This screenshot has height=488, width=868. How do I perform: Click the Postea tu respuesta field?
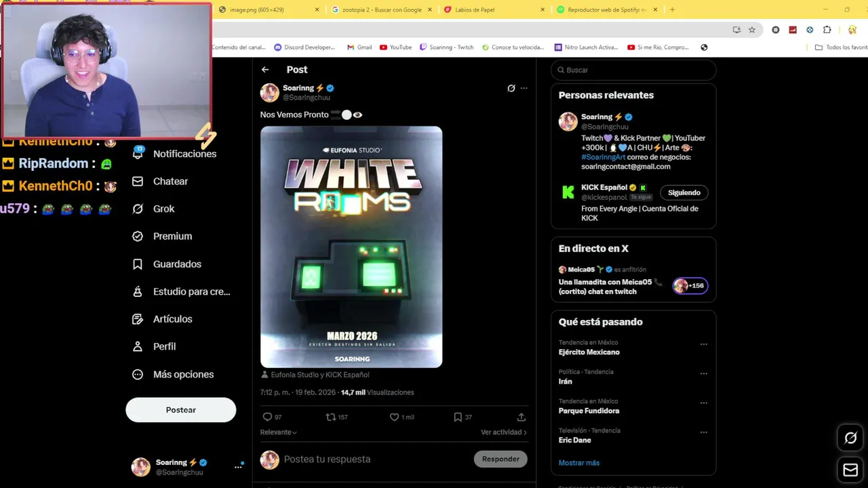pyautogui.click(x=375, y=459)
